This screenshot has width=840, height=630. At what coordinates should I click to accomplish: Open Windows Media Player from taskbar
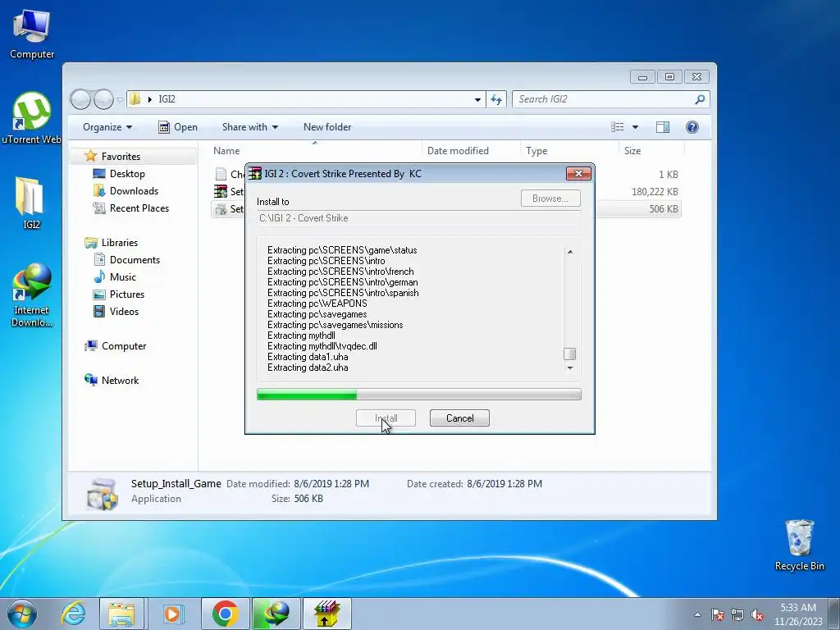[x=172, y=614]
